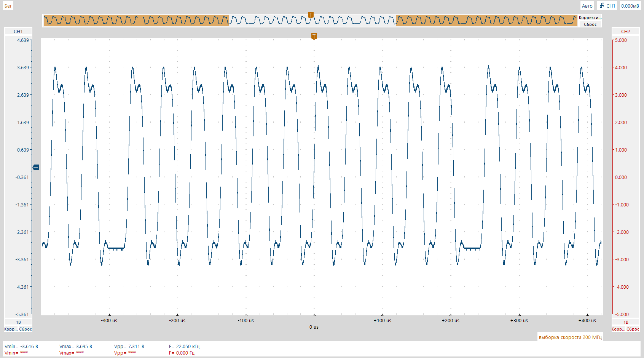Click red CH2 reading 'F= 0.000 Гц'
644x358 pixels.
tap(182, 353)
